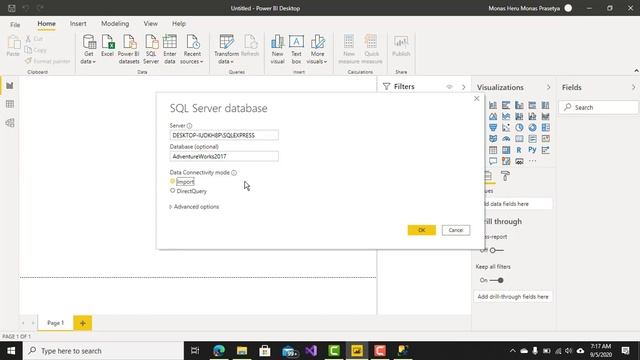The height and width of the screenshot is (360, 640).
Task: Click the SQL Server ribbon icon
Action: tap(151, 42)
